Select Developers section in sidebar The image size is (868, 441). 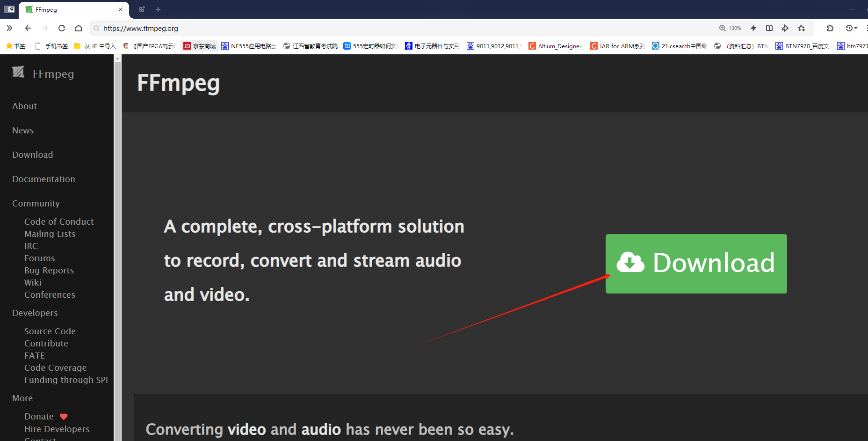pyautogui.click(x=35, y=313)
